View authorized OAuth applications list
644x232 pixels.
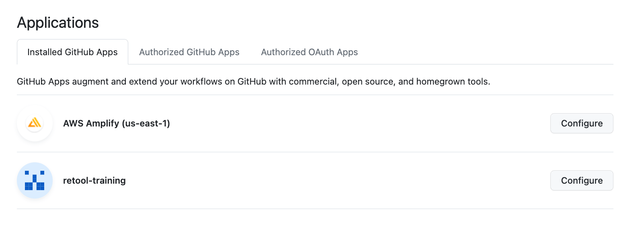click(310, 52)
